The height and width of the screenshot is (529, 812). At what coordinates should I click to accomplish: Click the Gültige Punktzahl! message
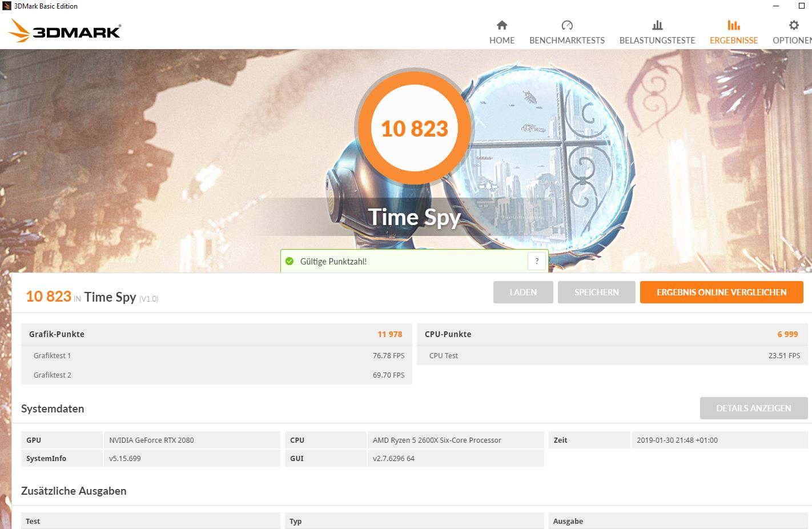pos(333,261)
